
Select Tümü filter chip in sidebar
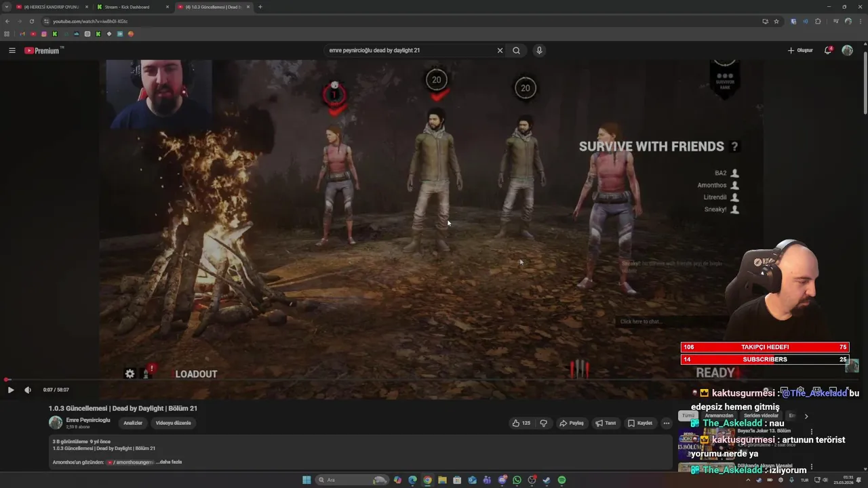pyautogui.click(x=688, y=415)
